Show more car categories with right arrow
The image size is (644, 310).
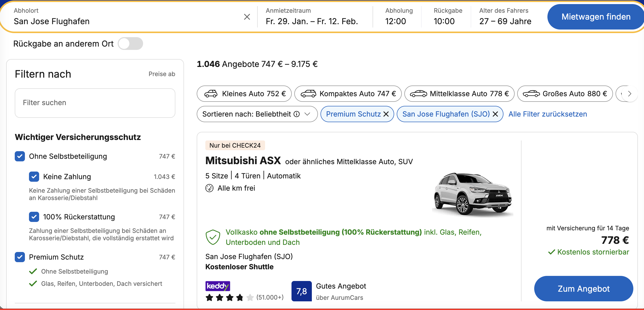(630, 94)
